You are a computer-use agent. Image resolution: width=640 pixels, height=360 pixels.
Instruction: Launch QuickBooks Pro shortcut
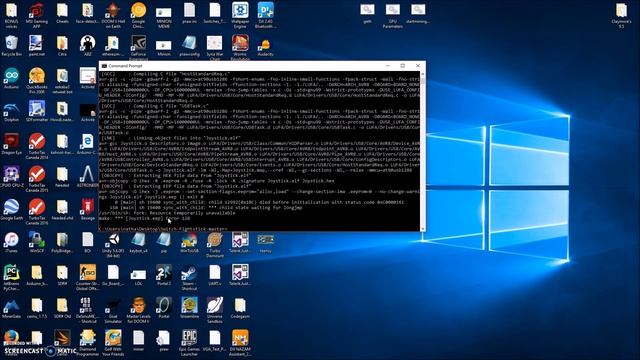click(37, 81)
